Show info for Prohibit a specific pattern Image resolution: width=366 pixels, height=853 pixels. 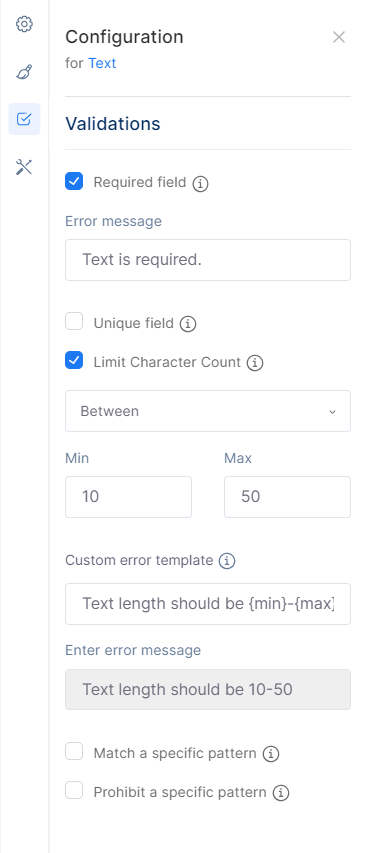coord(281,793)
